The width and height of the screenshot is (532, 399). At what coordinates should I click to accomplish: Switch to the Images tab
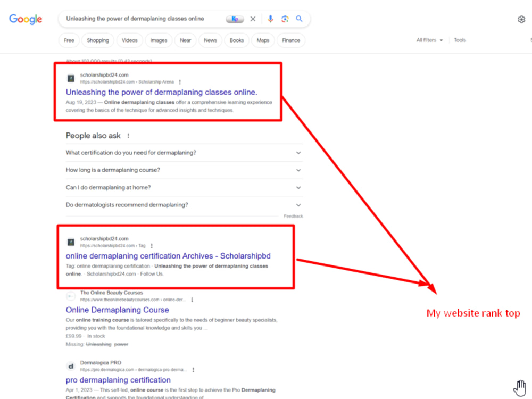click(x=159, y=40)
